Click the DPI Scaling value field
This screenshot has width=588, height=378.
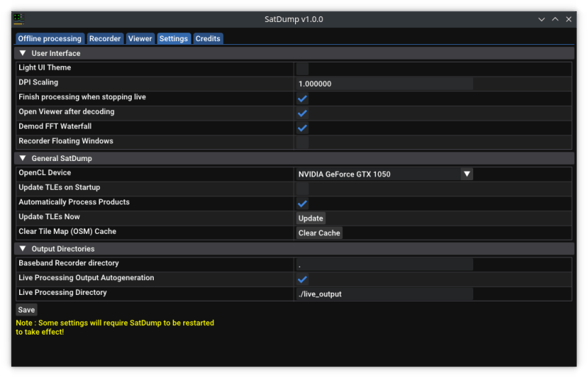point(384,84)
